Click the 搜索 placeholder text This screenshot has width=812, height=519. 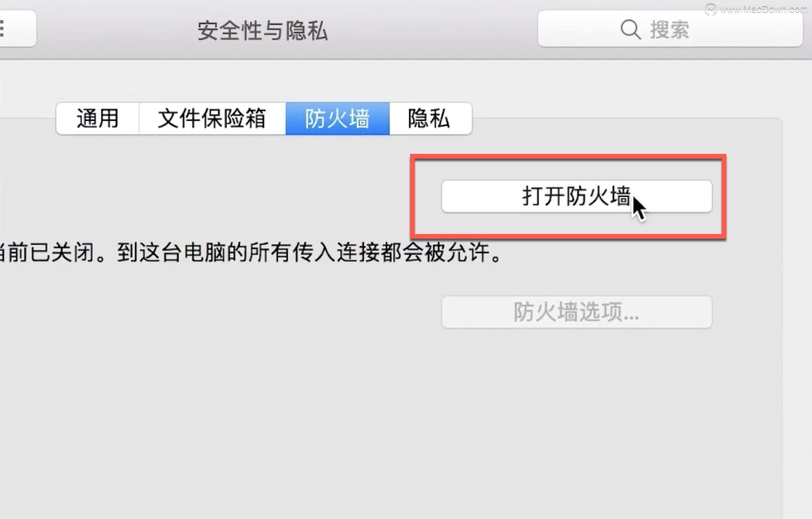point(669,30)
